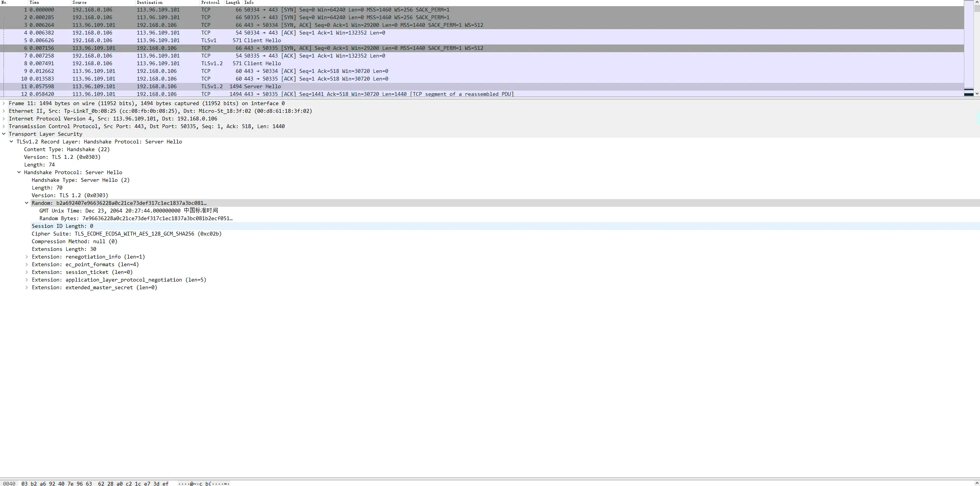Click the Destination column header
This screenshot has width=980, height=486.
tap(150, 2)
